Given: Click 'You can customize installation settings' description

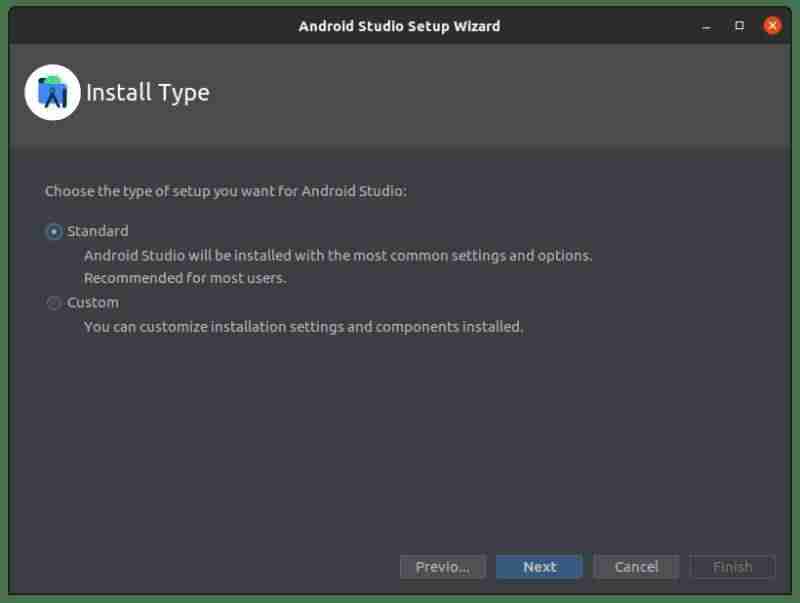Looking at the screenshot, I should [x=304, y=326].
